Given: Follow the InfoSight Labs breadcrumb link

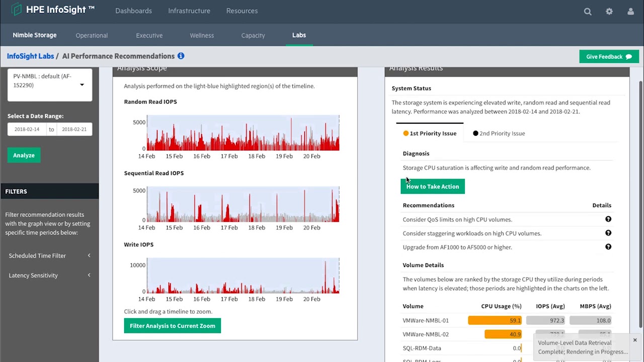Looking at the screenshot, I should [x=30, y=56].
